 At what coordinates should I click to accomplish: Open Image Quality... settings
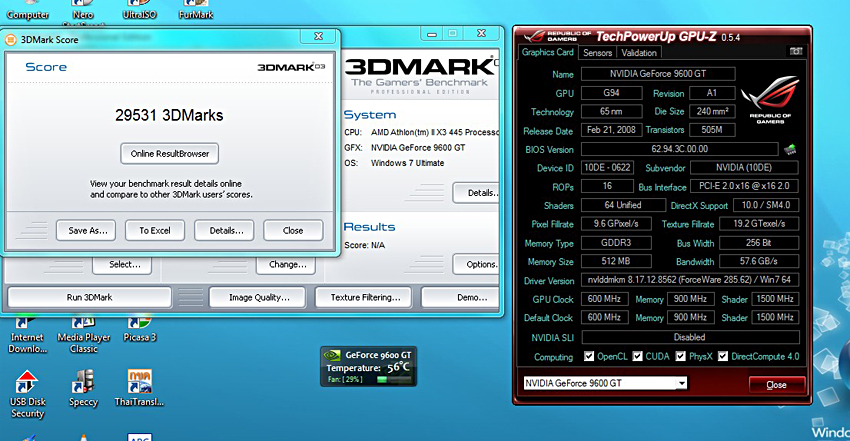(x=259, y=297)
